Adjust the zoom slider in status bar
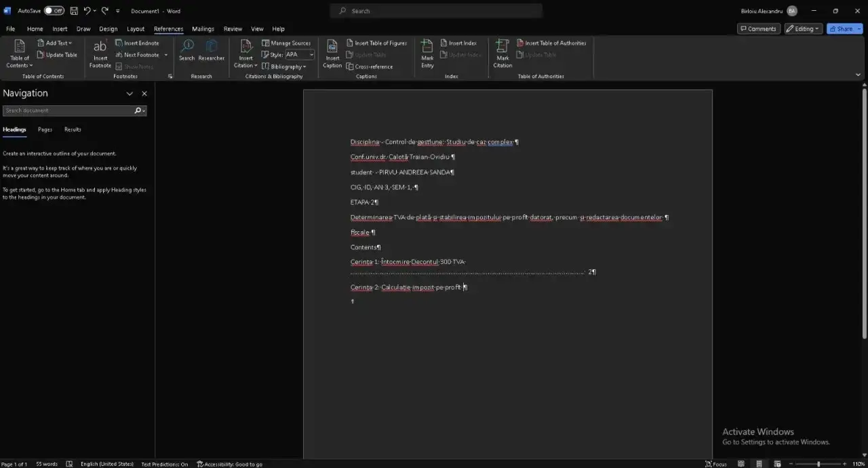 coord(818,464)
